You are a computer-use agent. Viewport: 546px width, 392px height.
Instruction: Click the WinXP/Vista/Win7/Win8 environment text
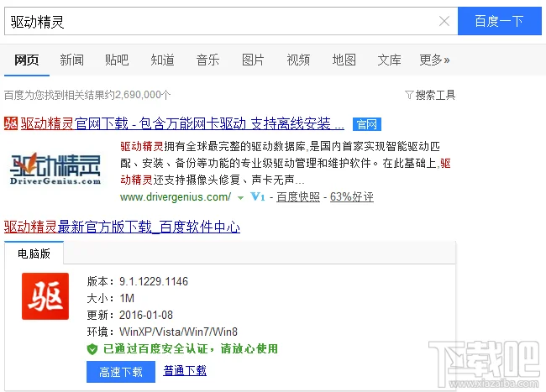coord(178,332)
